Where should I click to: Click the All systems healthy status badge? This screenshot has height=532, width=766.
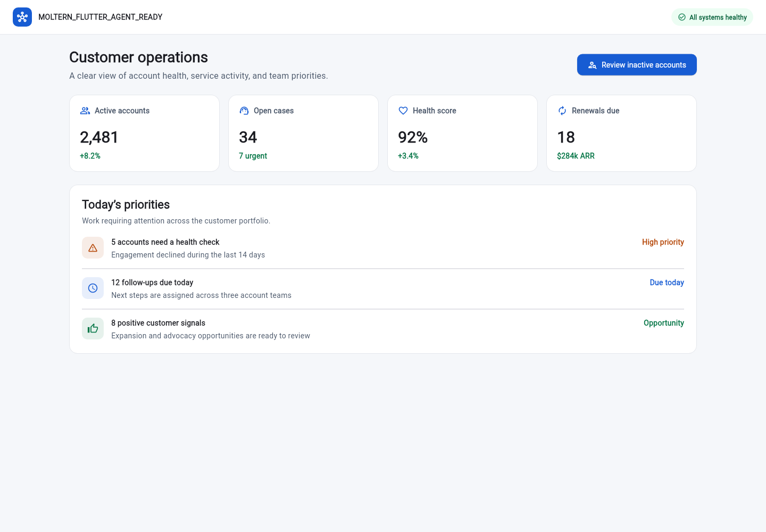tap(712, 17)
